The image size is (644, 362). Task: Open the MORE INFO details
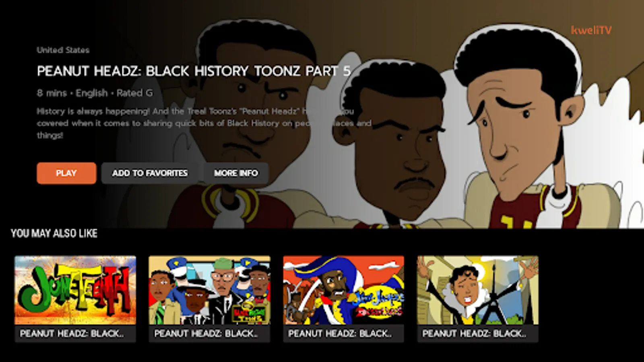[x=236, y=173]
